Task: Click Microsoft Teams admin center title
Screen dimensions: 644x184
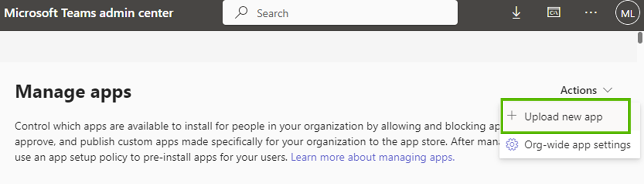Action: pos(89,13)
